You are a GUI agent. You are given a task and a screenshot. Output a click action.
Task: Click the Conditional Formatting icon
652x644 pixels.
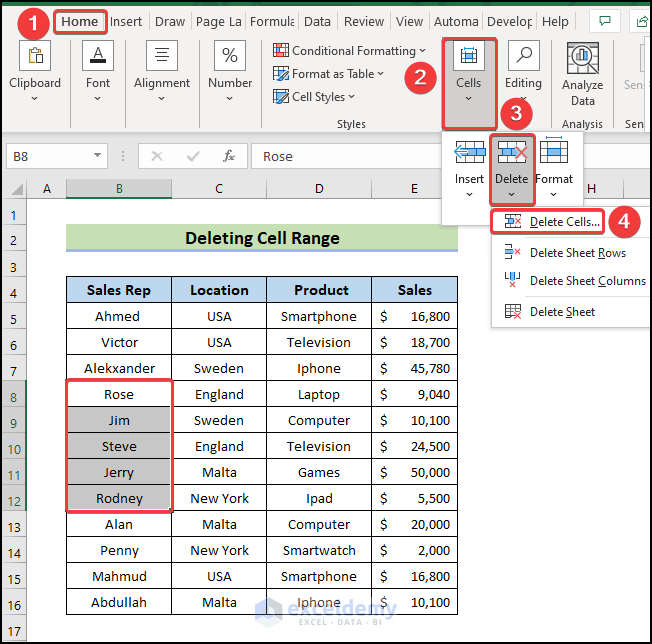pos(281,50)
